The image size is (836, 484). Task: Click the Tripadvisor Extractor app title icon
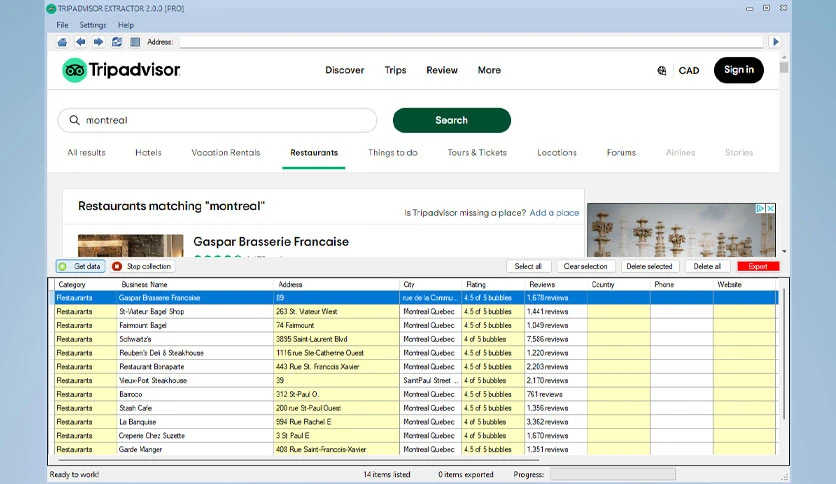(51, 9)
